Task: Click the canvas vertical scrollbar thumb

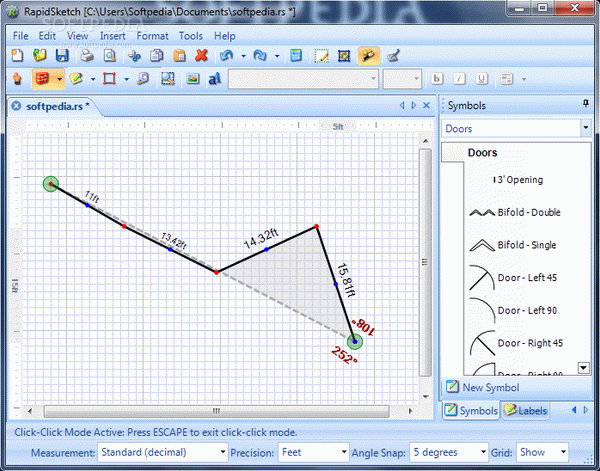Action: tap(424, 262)
